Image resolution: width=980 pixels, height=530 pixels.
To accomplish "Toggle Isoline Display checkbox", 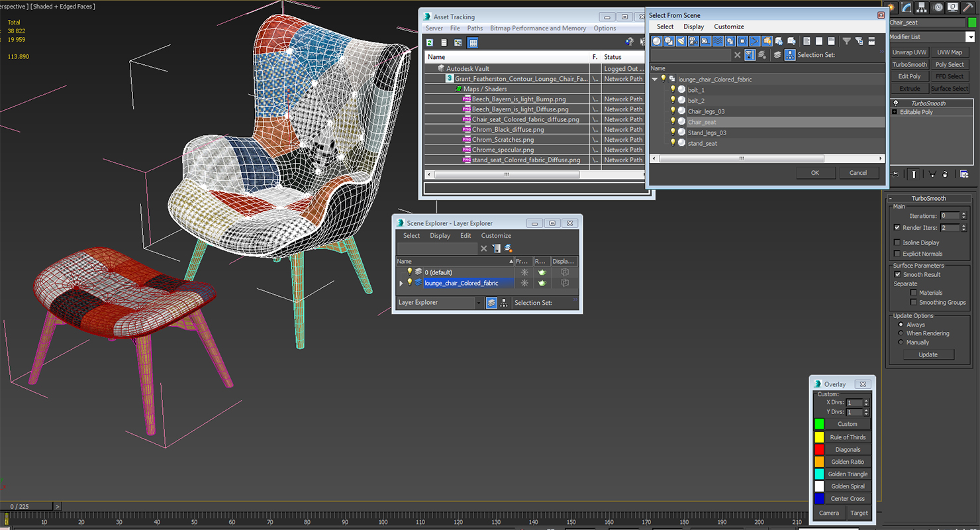I will click(x=897, y=242).
